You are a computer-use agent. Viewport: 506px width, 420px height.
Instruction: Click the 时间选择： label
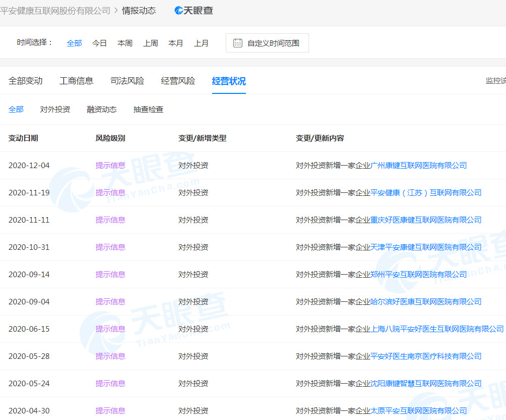(34, 42)
